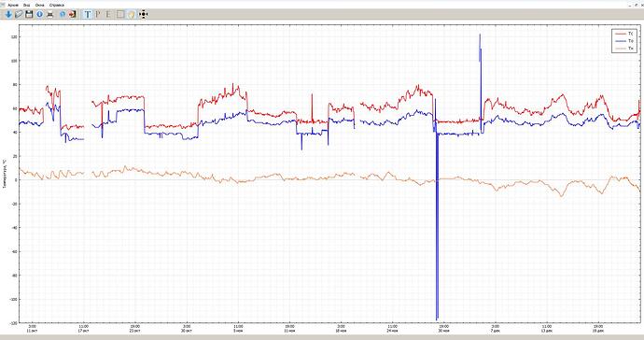Image resolution: width=644 pixels, height=340 pixels.
Task: Open a file with the folder icon
Action: [19, 14]
